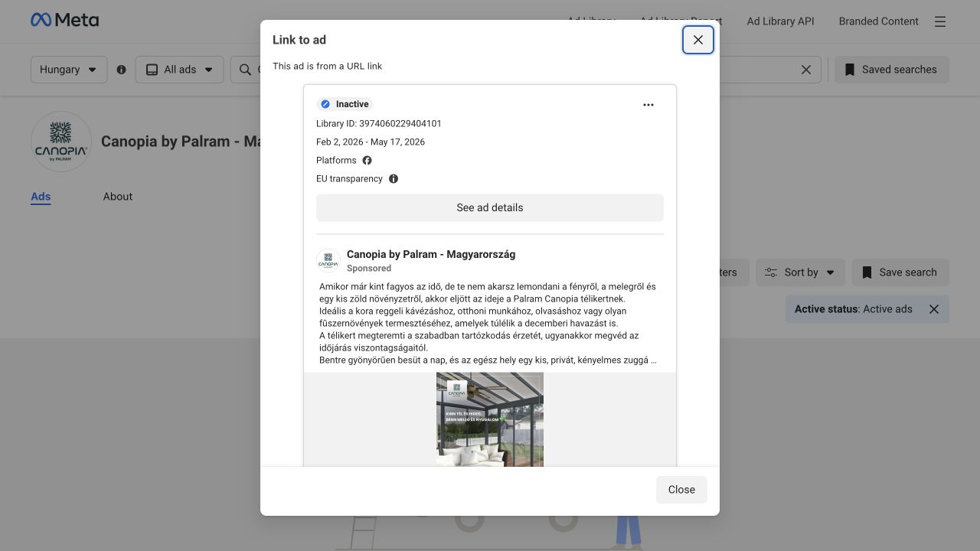Click the Sponsored label
Screen dimensions: 980x551
pyautogui.click(x=369, y=269)
